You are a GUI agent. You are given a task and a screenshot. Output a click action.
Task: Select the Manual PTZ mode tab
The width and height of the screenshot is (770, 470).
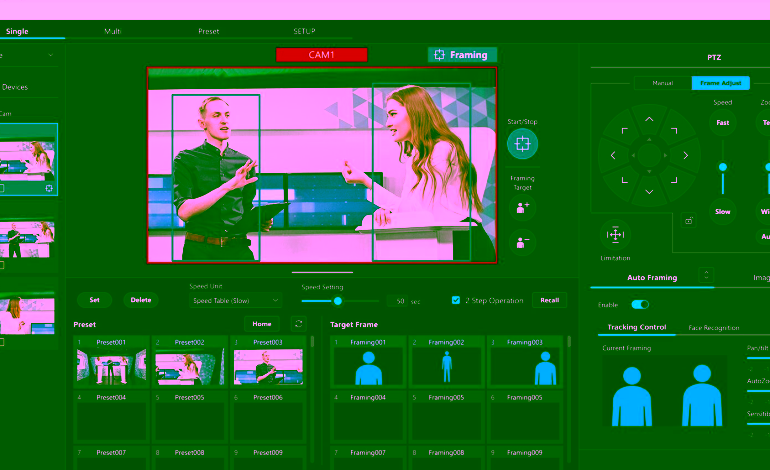pos(662,83)
